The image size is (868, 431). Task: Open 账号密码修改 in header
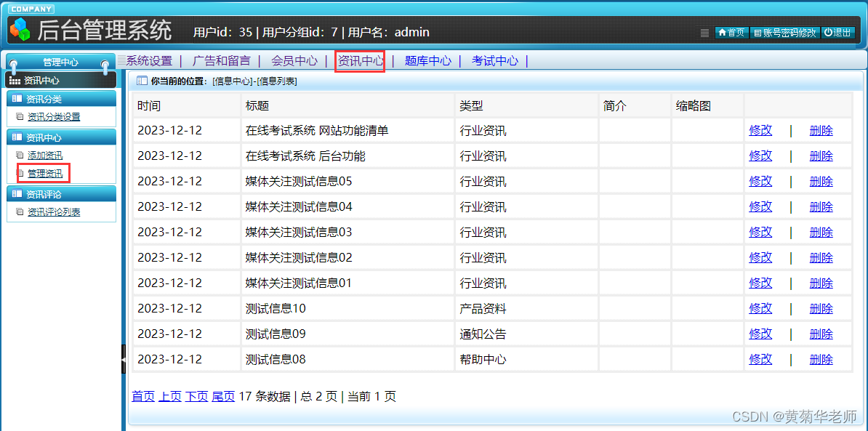point(785,33)
